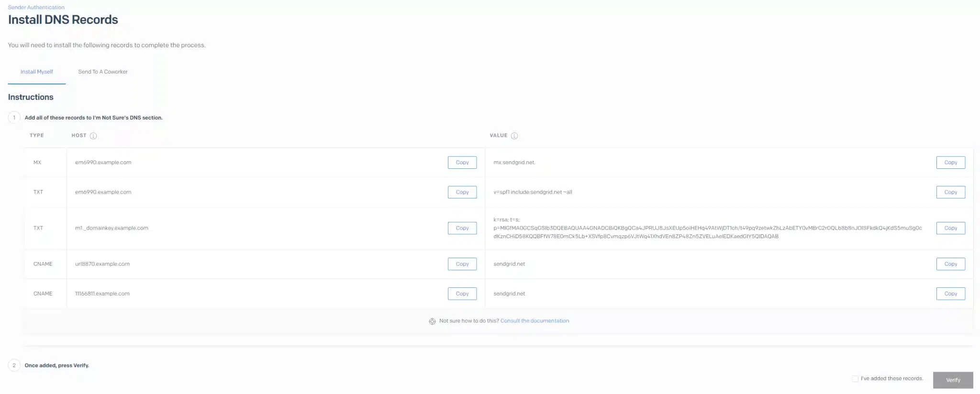This screenshot has width=980, height=394.
Task: Select the DKIM public key text
Action: point(707,228)
